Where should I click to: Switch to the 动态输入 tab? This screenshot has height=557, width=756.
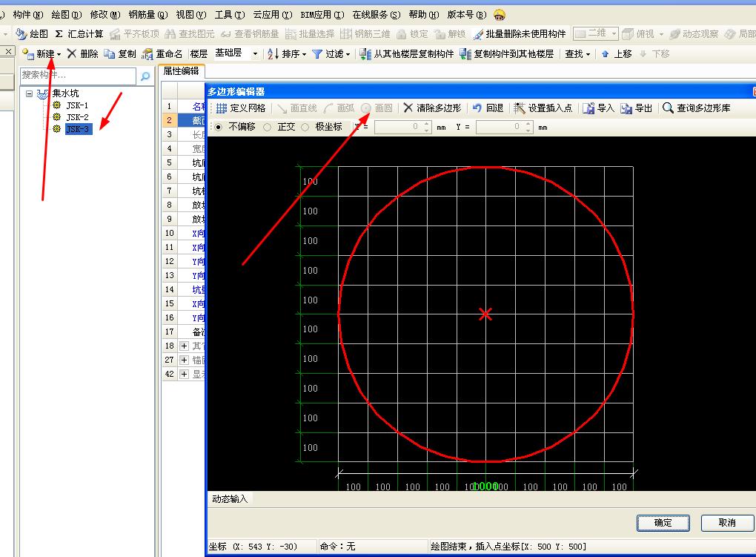(230, 498)
